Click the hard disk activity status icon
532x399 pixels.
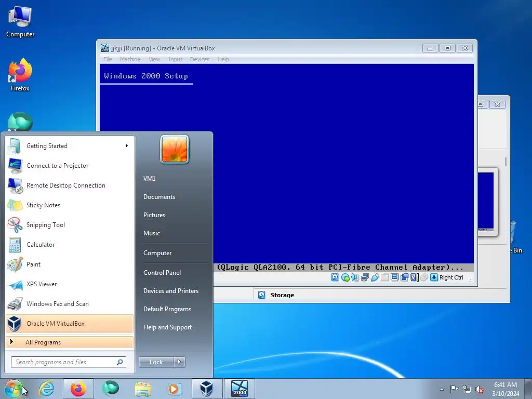tap(335, 277)
